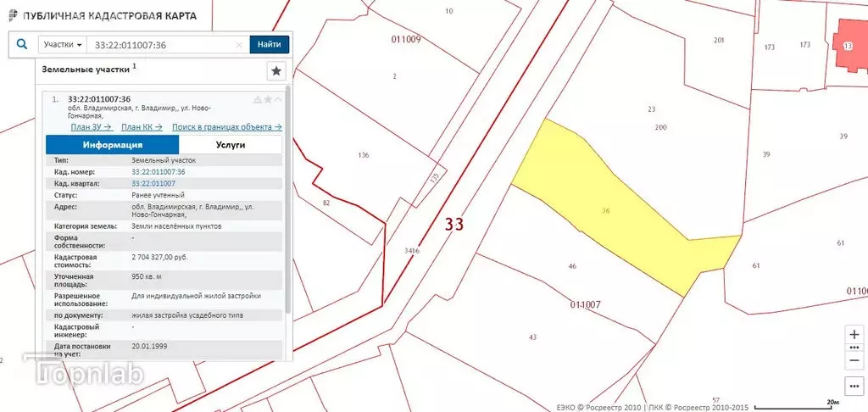Image resolution: width=868 pixels, height=412 pixels.
Task: Open the План КК link
Action: coord(142,127)
